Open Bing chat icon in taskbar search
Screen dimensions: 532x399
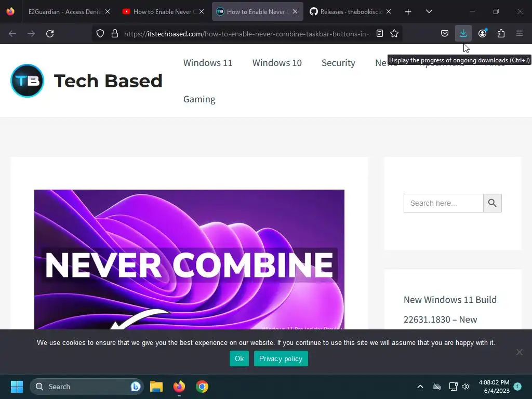point(136,387)
